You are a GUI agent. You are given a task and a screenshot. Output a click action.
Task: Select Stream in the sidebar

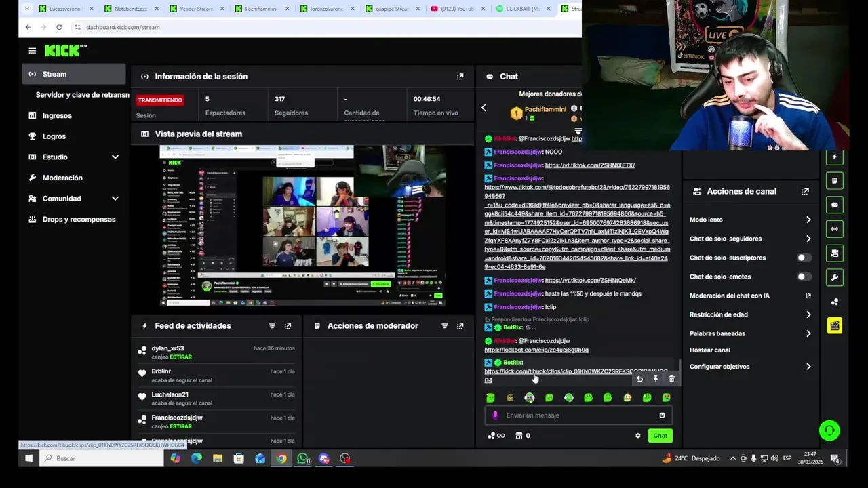(x=73, y=74)
